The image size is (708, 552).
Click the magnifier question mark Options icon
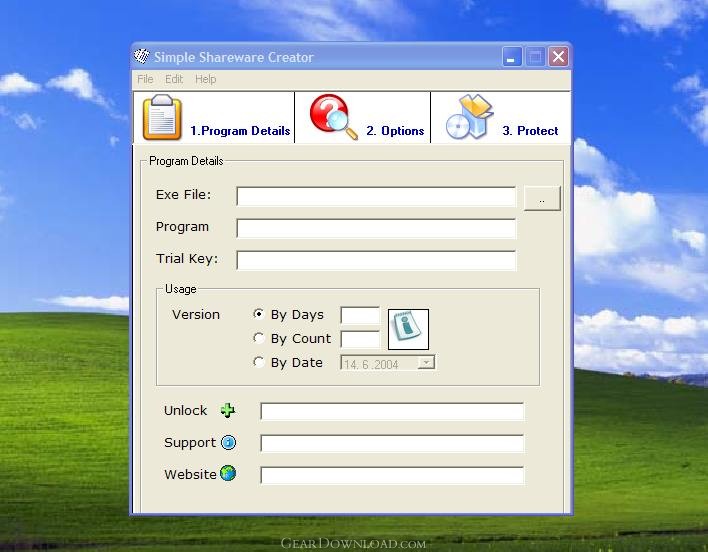point(333,116)
